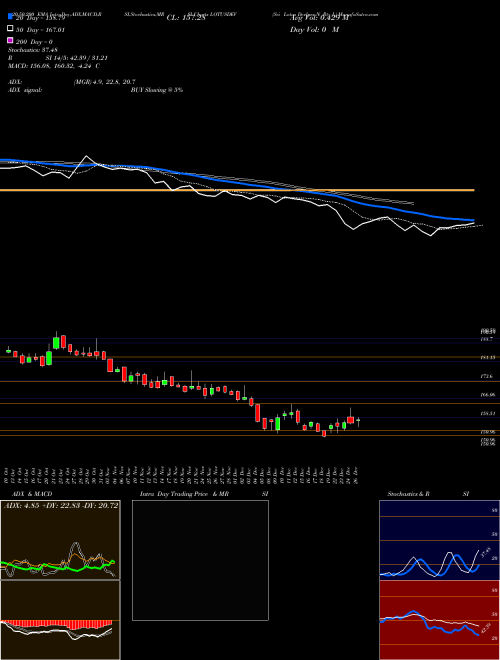Image resolution: width=500 pixels, height=660 pixels.
Task: Click the 'Avg Vol: 0.429 M' label
Action: click(319, 18)
